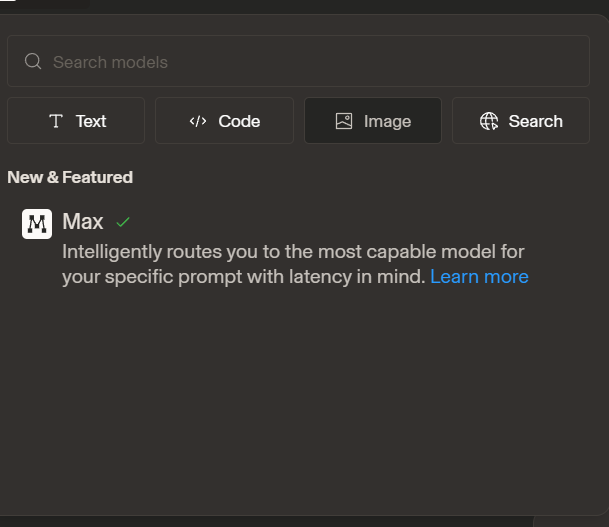Choose the Max model entry
The image size is (609, 527).
click(298, 249)
